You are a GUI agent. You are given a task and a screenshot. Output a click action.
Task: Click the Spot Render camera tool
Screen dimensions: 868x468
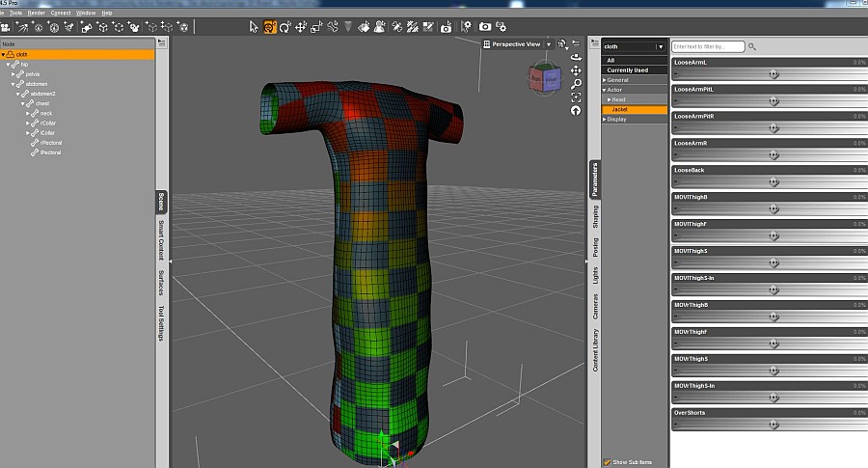pos(447,27)
